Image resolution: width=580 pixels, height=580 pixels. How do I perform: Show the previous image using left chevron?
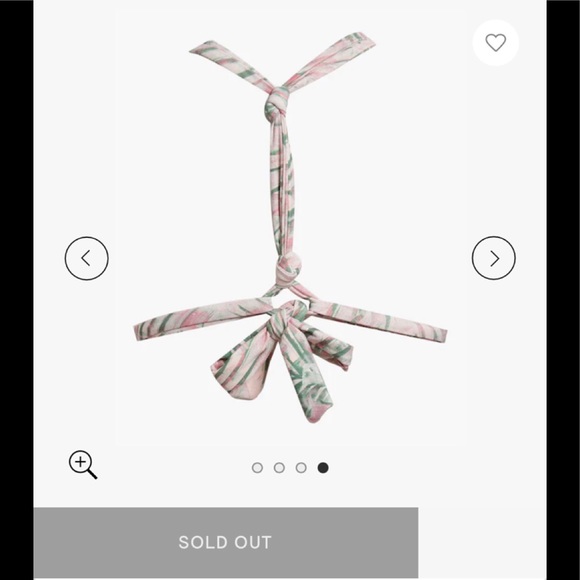[x=87, y=258]
